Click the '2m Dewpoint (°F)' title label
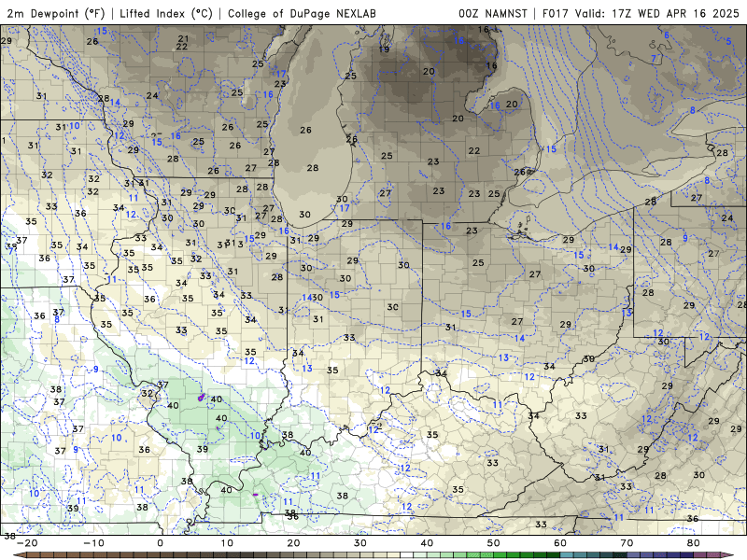This screenshot has height=560, width=747. [55, 13]
